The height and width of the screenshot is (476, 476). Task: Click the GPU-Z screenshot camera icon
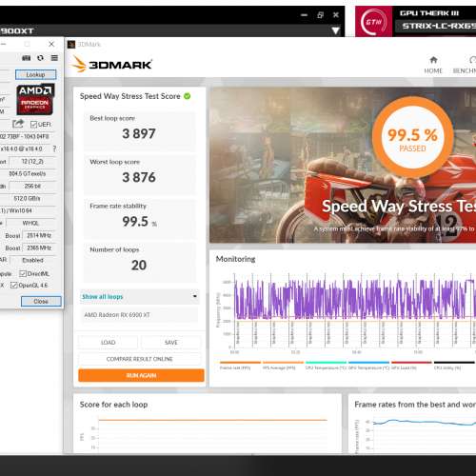tap(26, 58)
